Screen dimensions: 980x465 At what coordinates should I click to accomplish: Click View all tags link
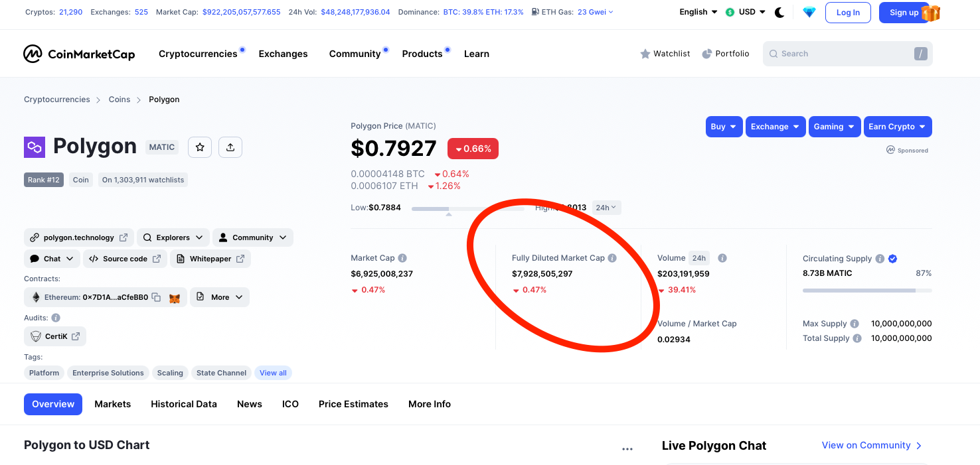pyautogui.click(x=273, y=373)
